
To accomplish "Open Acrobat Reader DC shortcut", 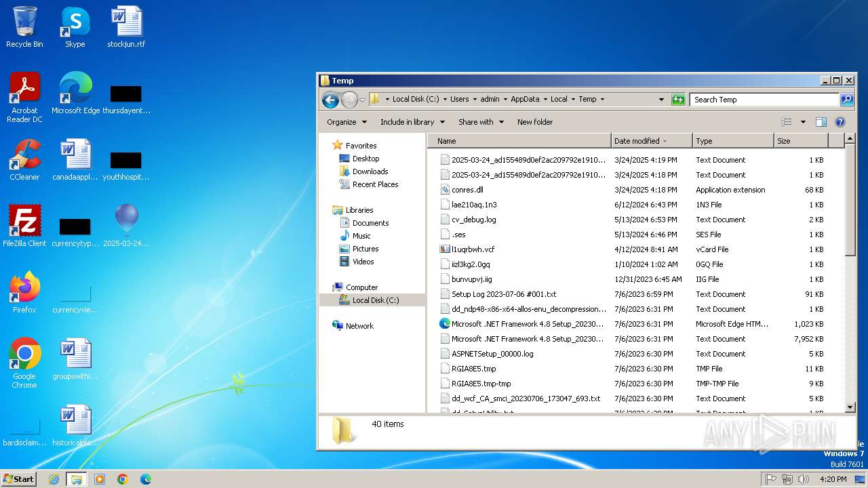I will [x=24, y=98].
